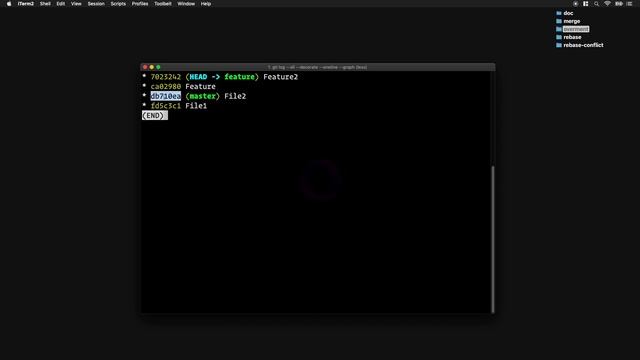Click the Feature commit message
Viewport: 640px width, 360px height.
(200, 87)
